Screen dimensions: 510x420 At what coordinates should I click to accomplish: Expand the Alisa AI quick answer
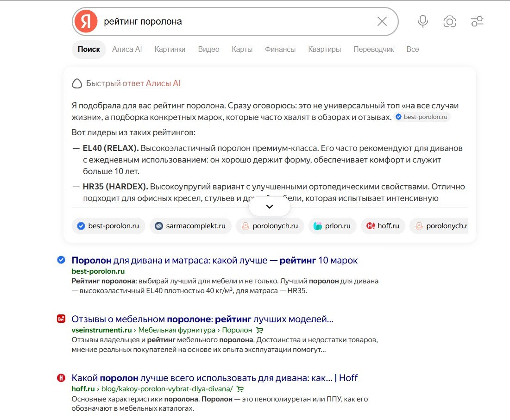click(x=269, y=207)
